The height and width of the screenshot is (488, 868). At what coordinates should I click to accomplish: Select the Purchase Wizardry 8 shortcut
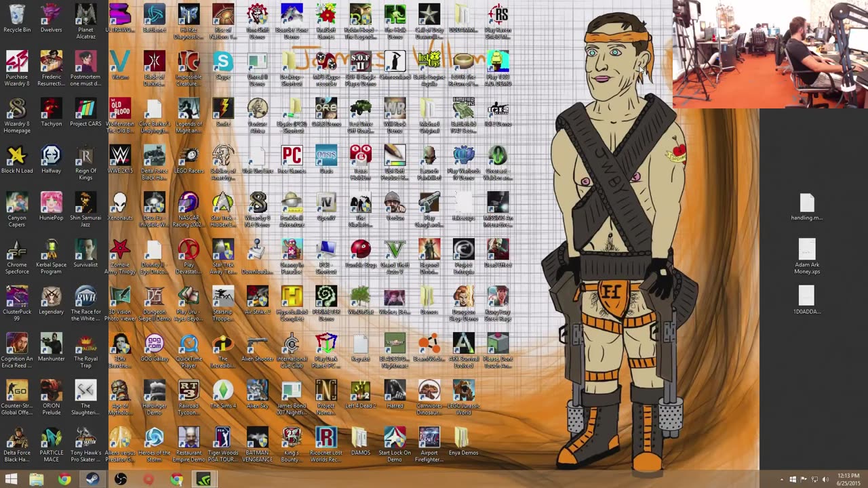pos(17,68)
